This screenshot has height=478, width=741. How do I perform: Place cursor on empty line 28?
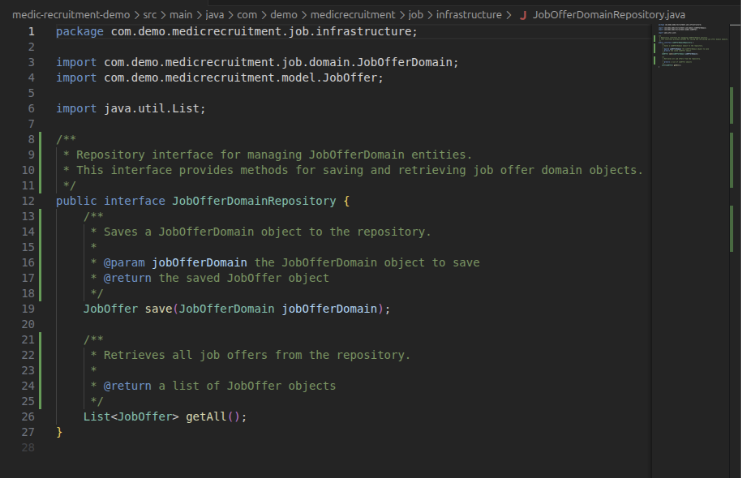[x=200, y=447]
